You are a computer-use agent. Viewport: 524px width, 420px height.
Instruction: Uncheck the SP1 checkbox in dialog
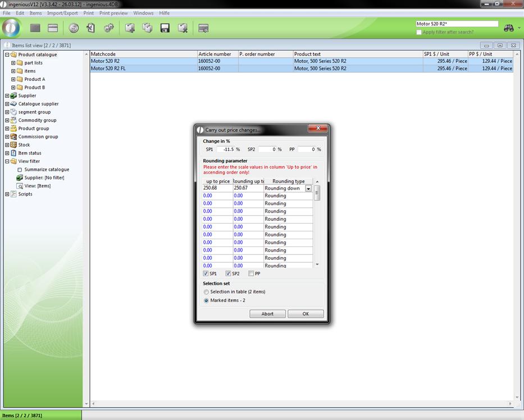(x=206, y=273)
